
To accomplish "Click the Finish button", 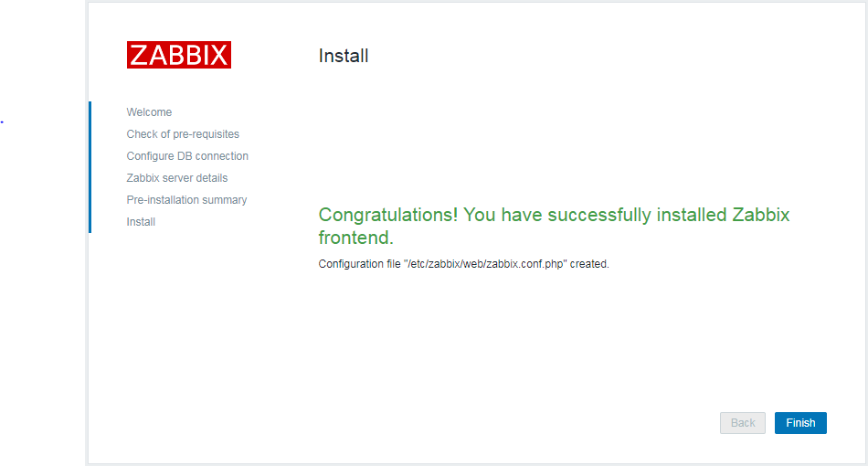I will click(800, 423).
